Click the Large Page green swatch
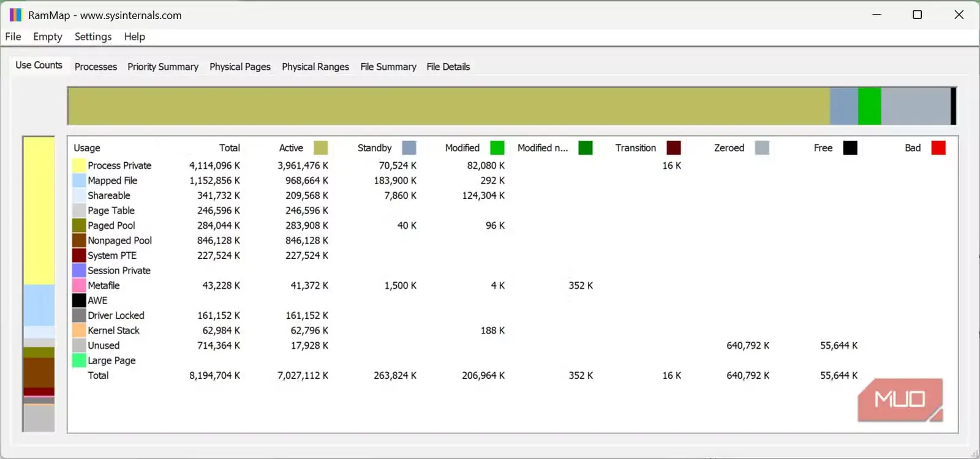The image size is (980, 459). 79,360
